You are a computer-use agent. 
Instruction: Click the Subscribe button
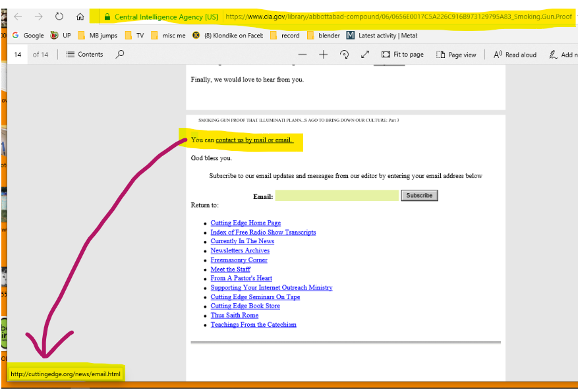click(x=419, y=196)
